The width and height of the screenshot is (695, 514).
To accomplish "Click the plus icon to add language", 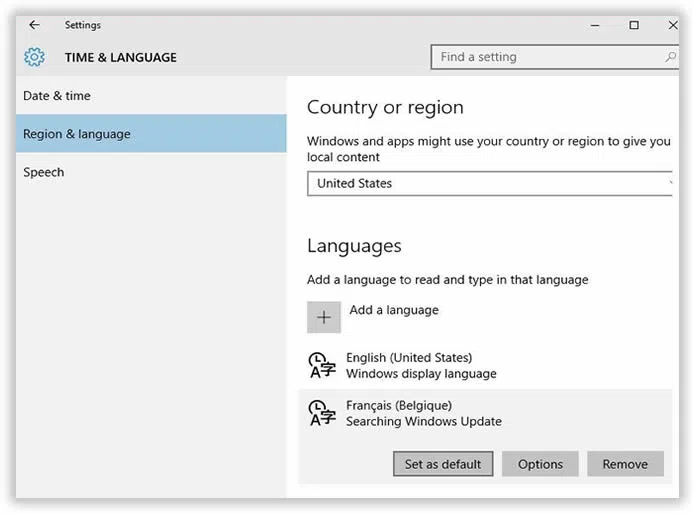I will pyautogui.click(x=324, y=317).
